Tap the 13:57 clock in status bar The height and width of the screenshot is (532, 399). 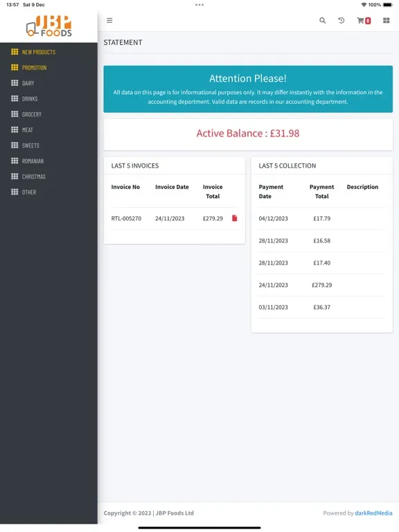(12, 5)
